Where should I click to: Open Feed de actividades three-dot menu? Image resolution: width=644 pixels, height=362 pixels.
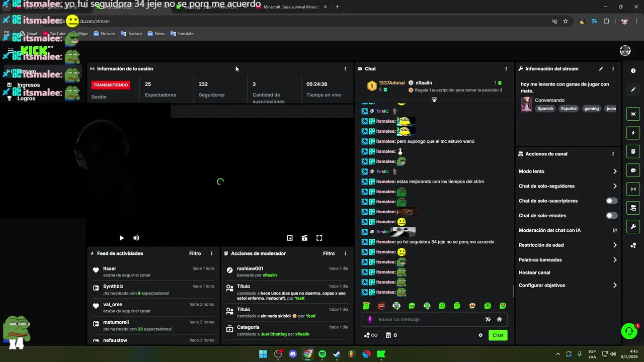211,253
